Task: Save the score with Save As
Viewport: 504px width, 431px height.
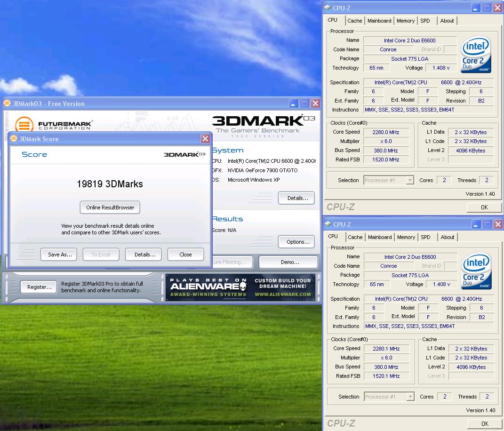Action: [x=59, y=255]
